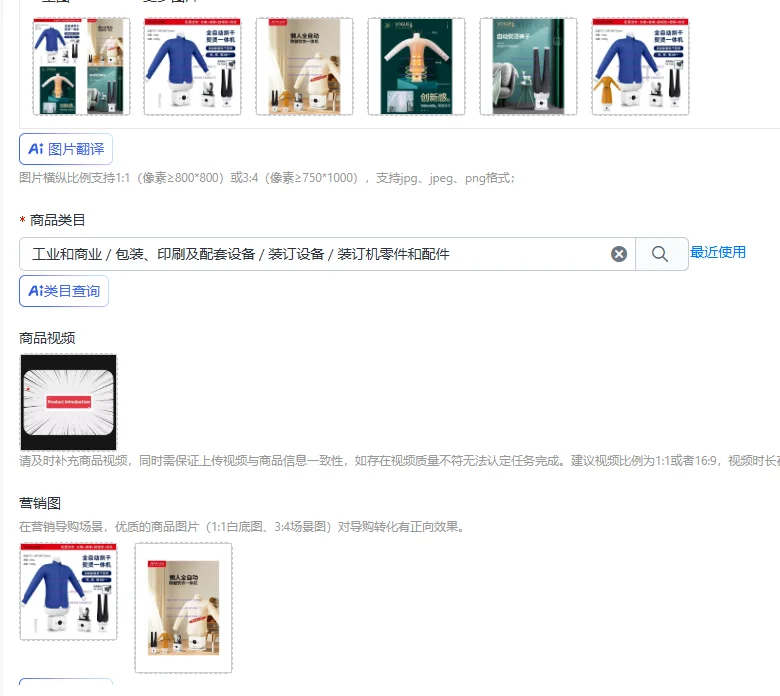Select the last thumbnail with blue shirt and yellow coat
780x696 pixels.
(640, 67)
